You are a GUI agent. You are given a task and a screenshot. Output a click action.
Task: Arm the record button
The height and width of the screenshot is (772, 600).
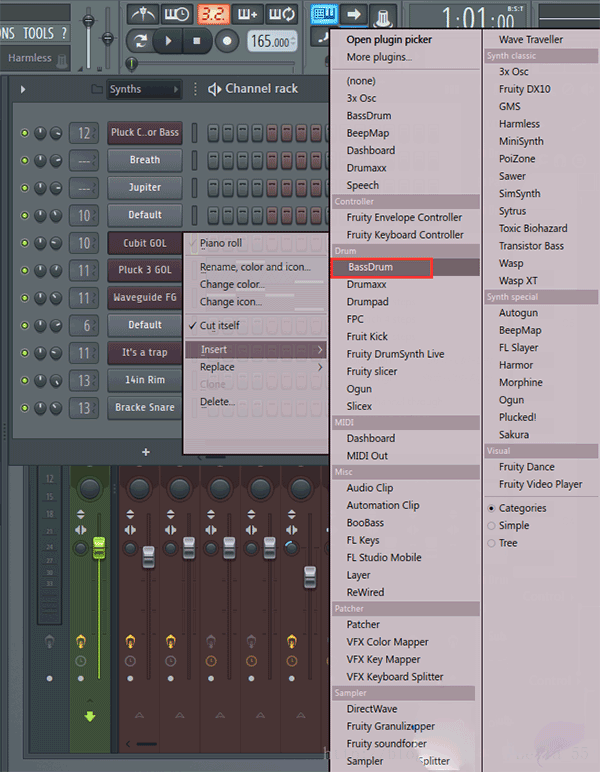pos(227,41)
